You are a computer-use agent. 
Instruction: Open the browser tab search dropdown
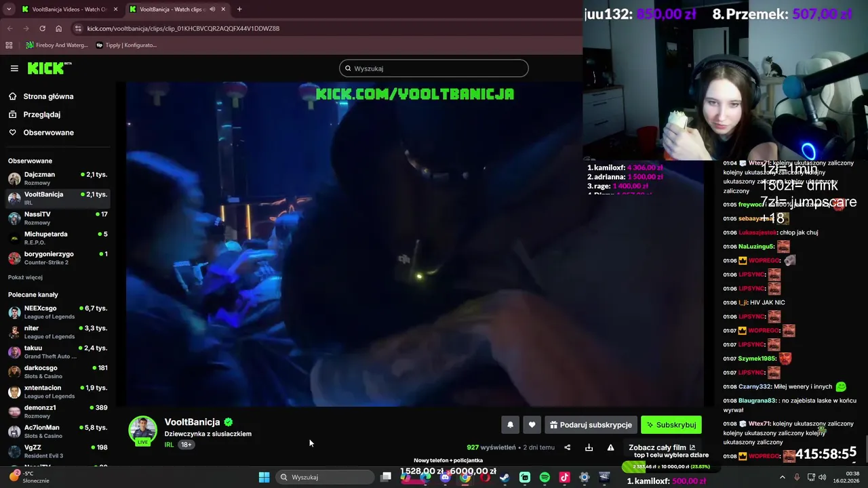pyautogui.click(x=9, y=9)
